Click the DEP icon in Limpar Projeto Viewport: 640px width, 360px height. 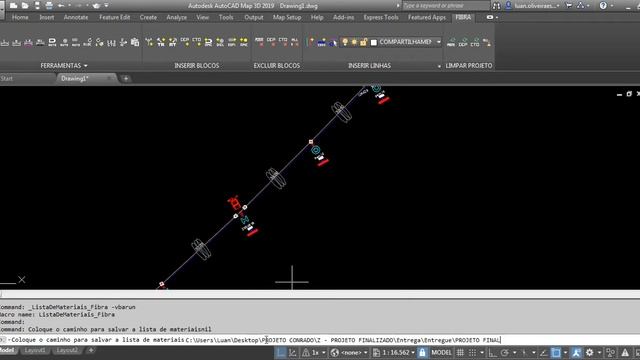(463, 42)
